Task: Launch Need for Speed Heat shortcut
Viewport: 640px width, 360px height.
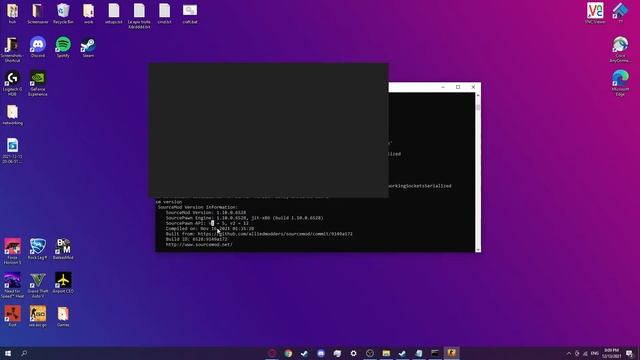Action: [12, 284]
